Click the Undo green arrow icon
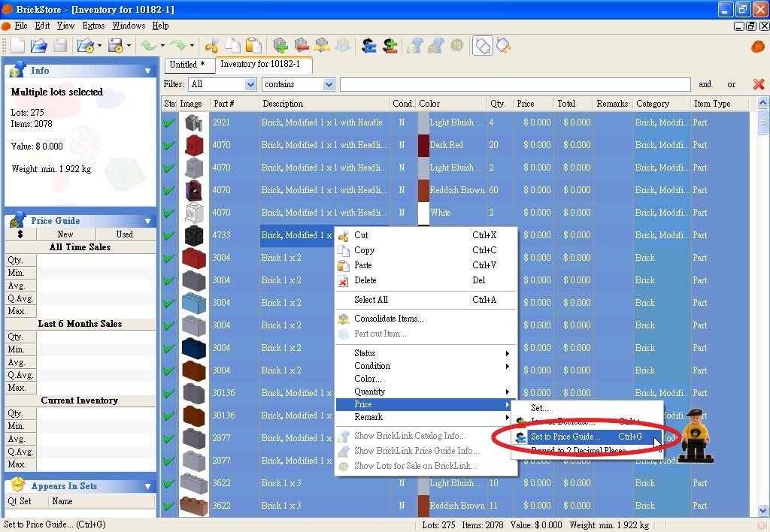Viewport: 770px width, 532px height. click(x=149, y=46)
